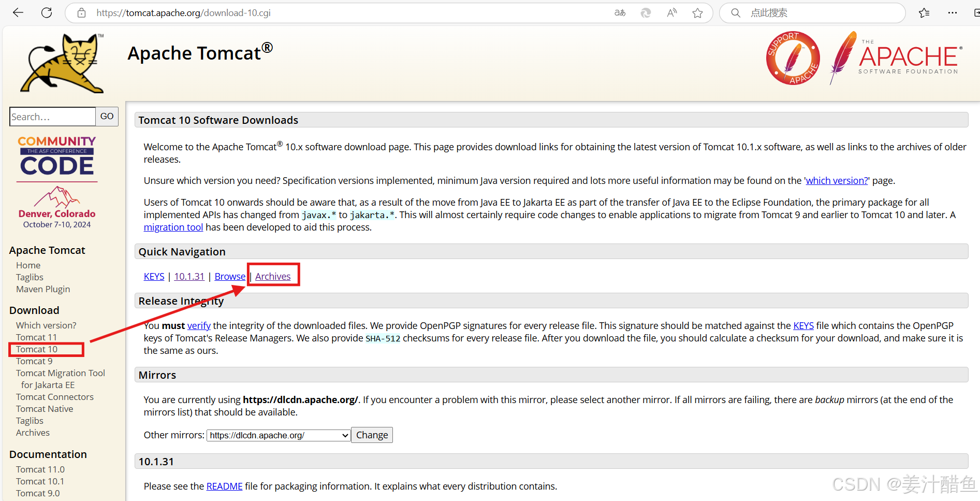Open the migration tool link
Image resolution: width=980 pixels, height=501 pixels.
(x=173, y=227)
